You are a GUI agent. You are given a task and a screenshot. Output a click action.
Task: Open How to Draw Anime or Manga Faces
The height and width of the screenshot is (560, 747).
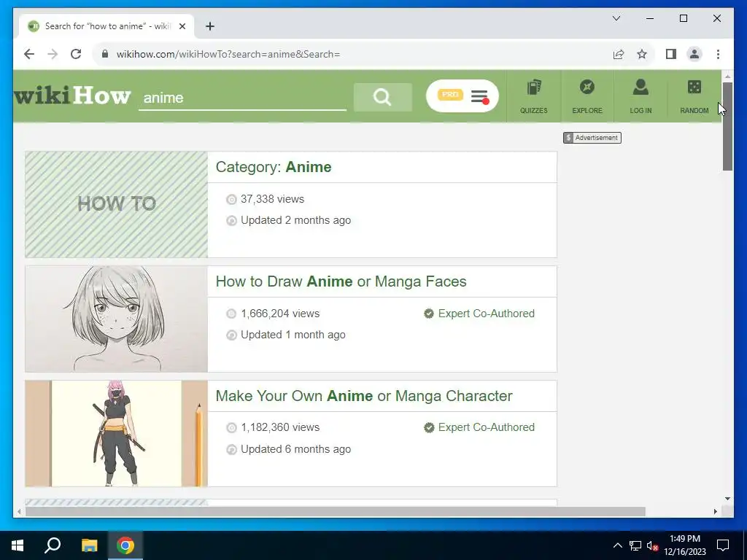(x=341, y=281)
